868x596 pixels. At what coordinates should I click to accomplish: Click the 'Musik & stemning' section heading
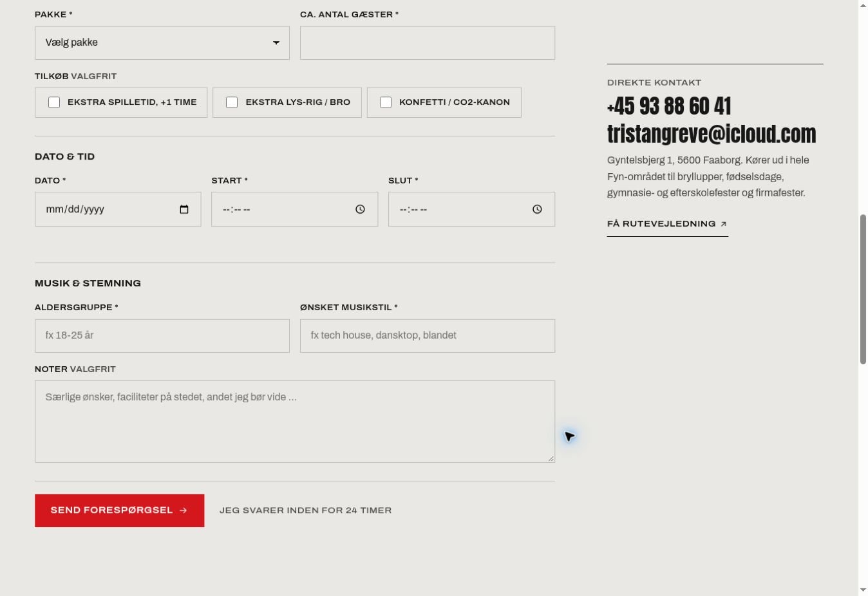(x=88, y=283)
